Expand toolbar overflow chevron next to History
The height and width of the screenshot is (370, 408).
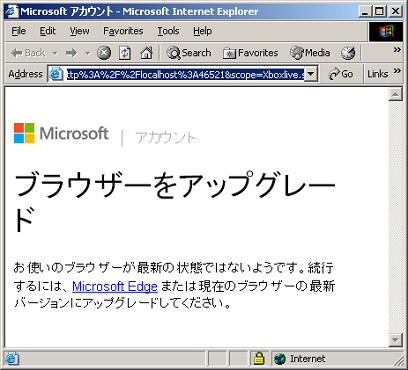(397, 50)
